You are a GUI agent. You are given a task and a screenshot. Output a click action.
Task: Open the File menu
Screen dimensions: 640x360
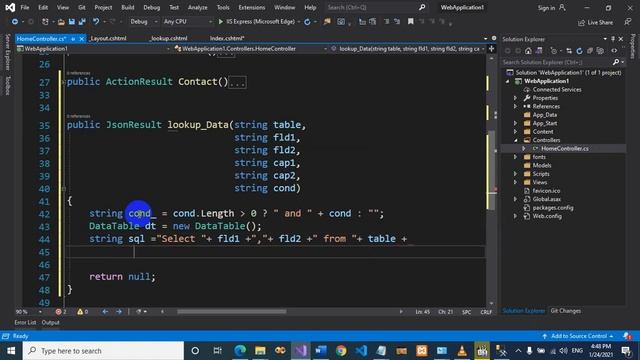(x=25, y=7)
